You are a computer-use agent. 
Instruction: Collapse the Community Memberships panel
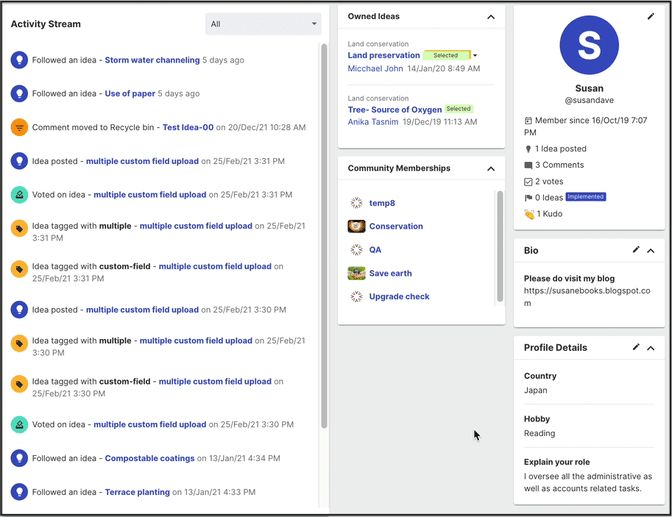(491, 169)
